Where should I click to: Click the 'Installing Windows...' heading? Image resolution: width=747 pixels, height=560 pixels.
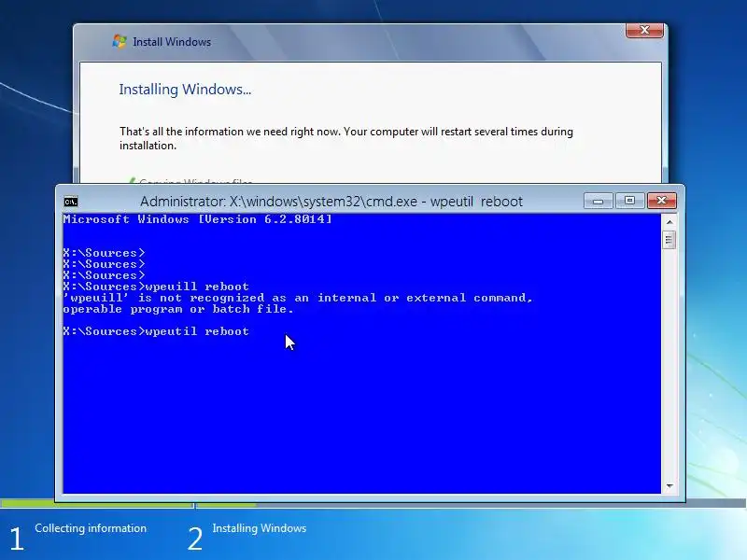click(x=185, y=90)
